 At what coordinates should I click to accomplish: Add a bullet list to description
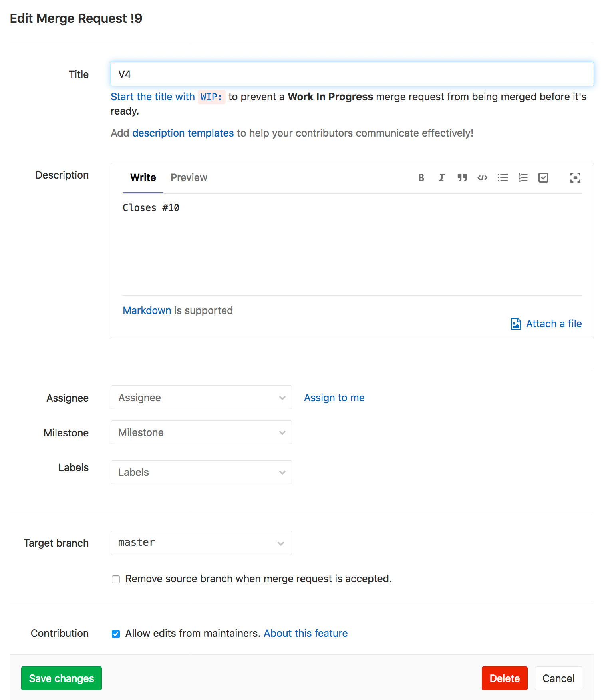(503, 178)
